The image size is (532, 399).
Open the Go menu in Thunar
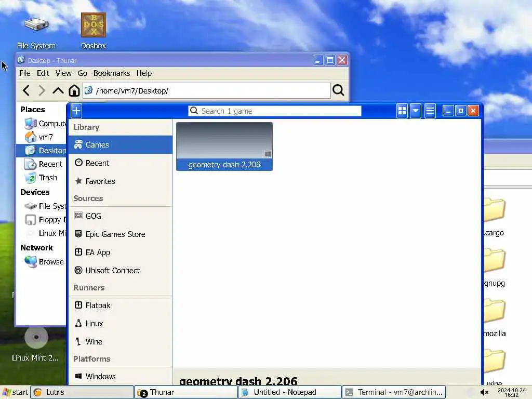pos(83,73)
